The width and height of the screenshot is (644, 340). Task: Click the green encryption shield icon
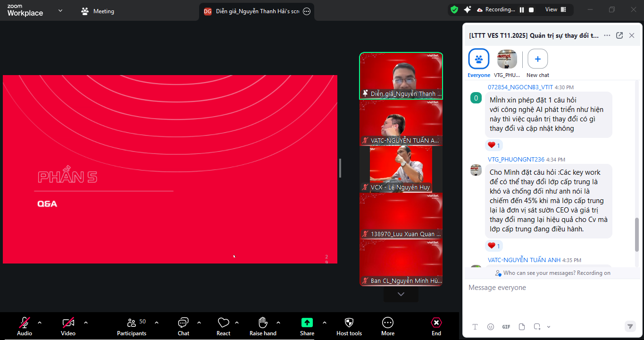[x=454, y=9]
